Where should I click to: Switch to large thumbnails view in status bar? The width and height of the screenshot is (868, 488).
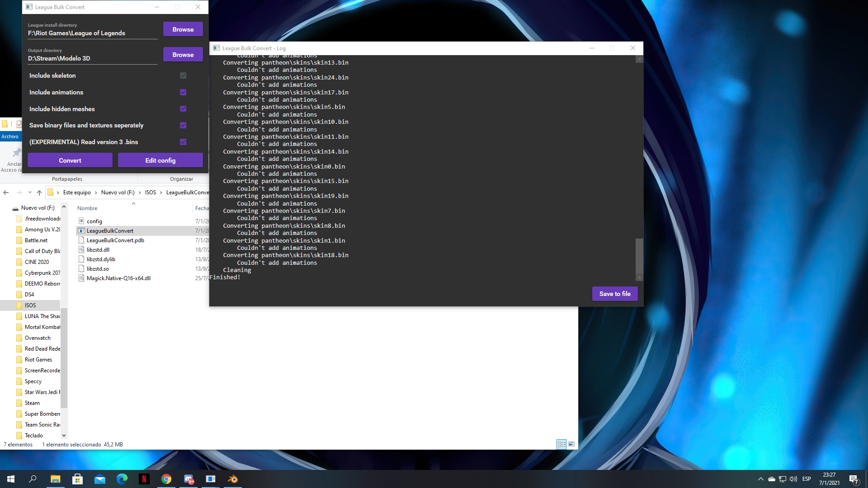pyautogui.click(x=572, y=445)
